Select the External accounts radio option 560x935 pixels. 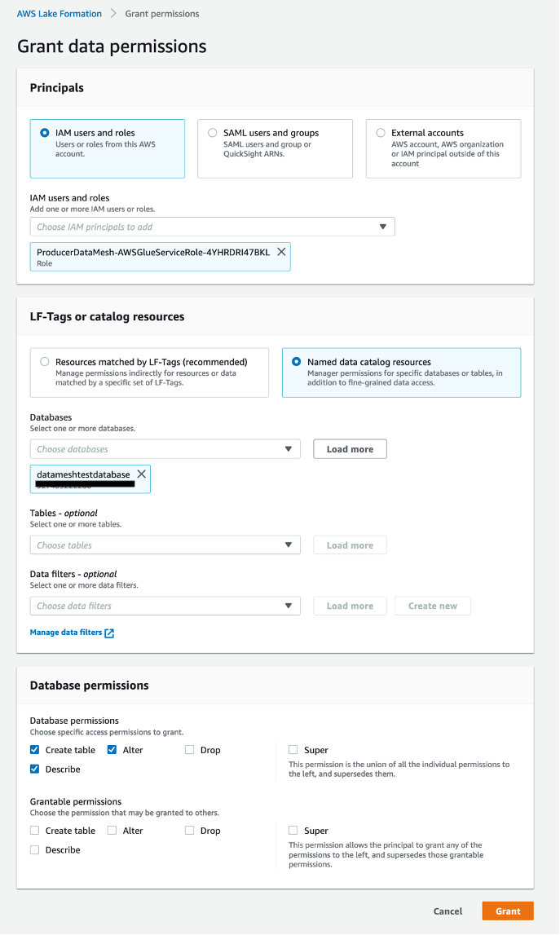pyautogui.click(x=381, y=133)
